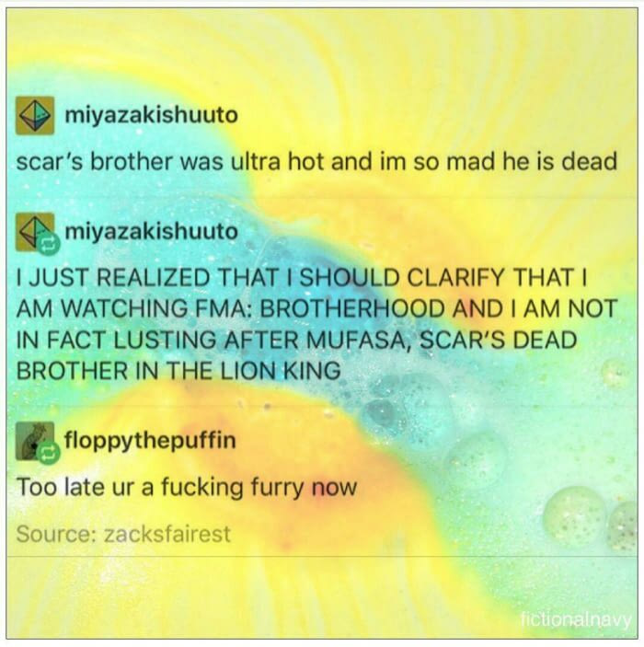Click the "I JUST REALIZED" first line
644x647 pixels.
click(x=301, y=277)
